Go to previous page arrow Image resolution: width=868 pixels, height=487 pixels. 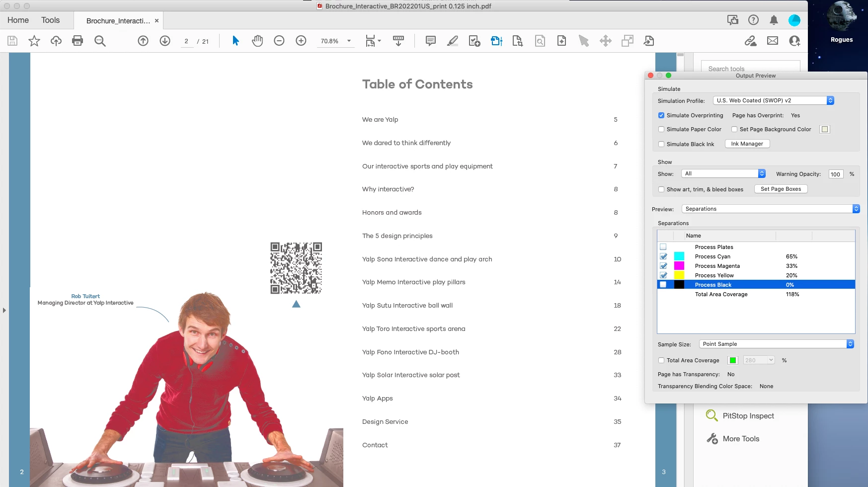click(x=143, y=41)
